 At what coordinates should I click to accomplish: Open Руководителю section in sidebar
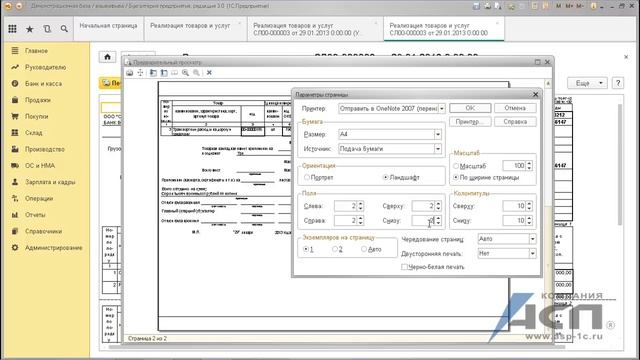(x=45, y=67)
